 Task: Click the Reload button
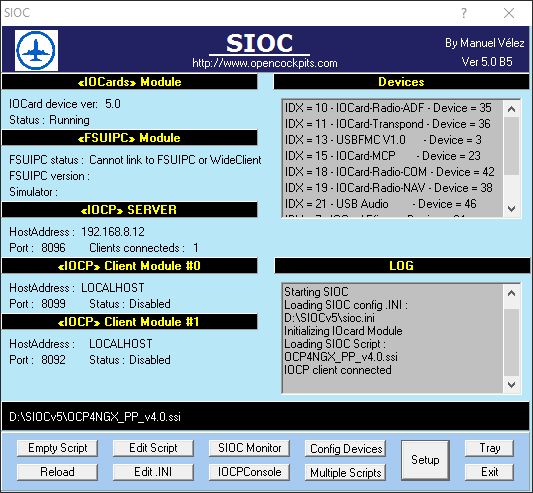coord(57,472)
